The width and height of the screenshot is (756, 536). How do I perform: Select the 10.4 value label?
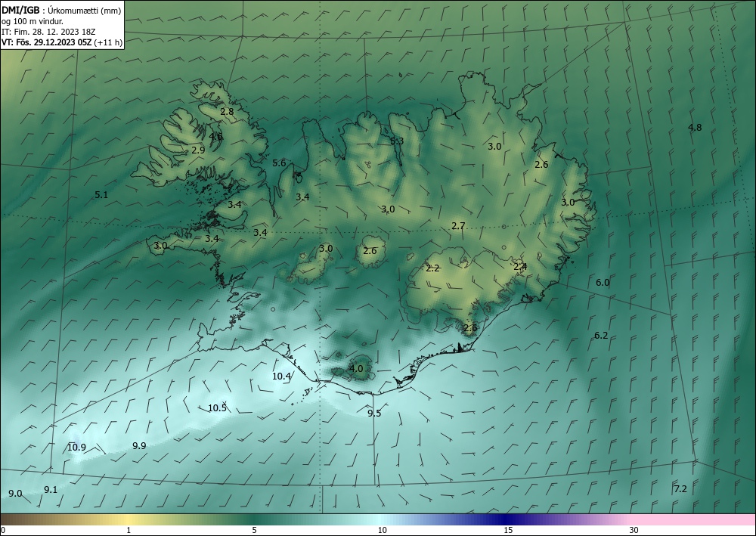(281, 376)
